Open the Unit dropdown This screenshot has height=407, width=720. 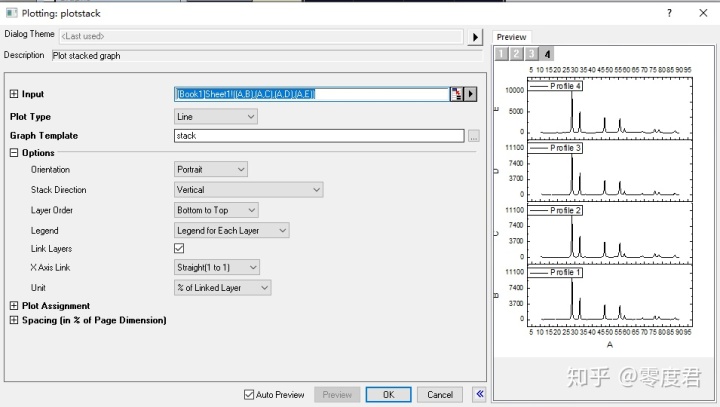223,288
